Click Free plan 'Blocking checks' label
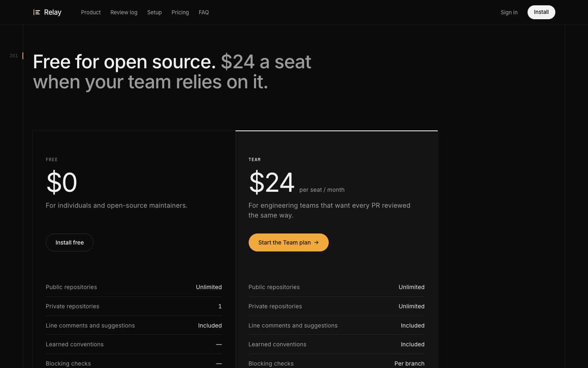588x368 pixels. pyautogui.click(x=68, y=364)
